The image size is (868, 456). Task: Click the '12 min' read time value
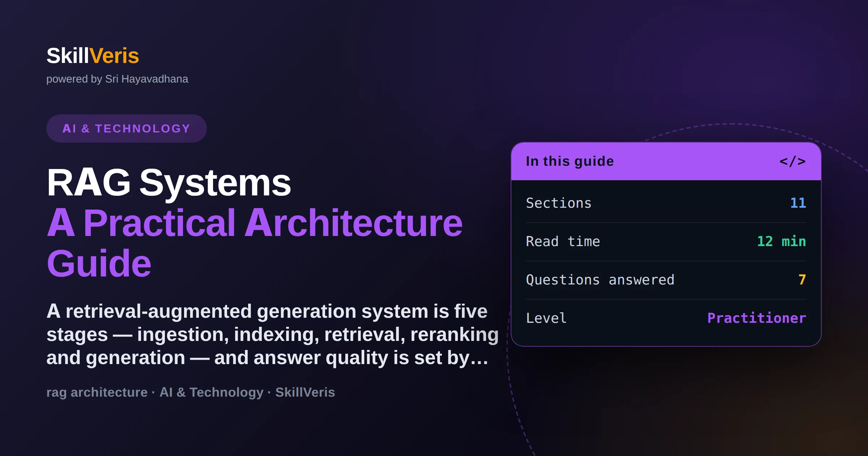pyautogui.click(x=782, y=241)
